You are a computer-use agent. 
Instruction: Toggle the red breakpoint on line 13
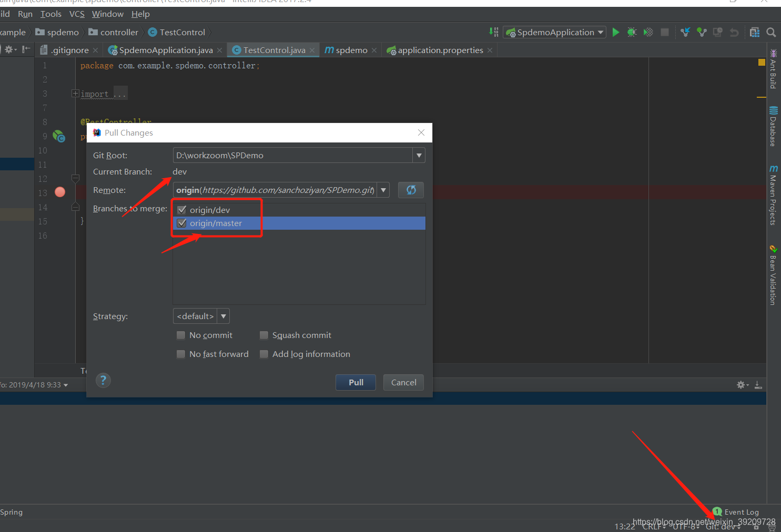(60, 192)
